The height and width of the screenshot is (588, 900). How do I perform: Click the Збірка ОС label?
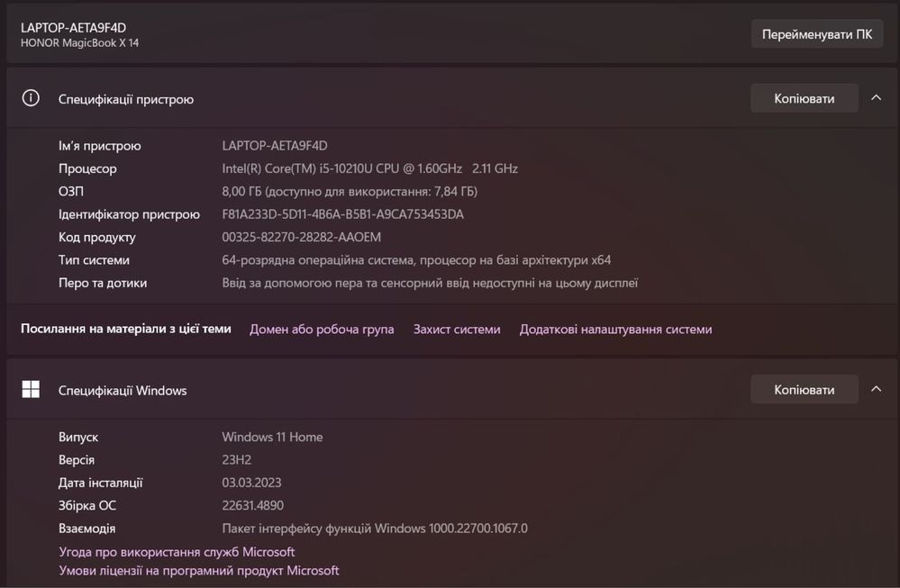coord(87,506)
